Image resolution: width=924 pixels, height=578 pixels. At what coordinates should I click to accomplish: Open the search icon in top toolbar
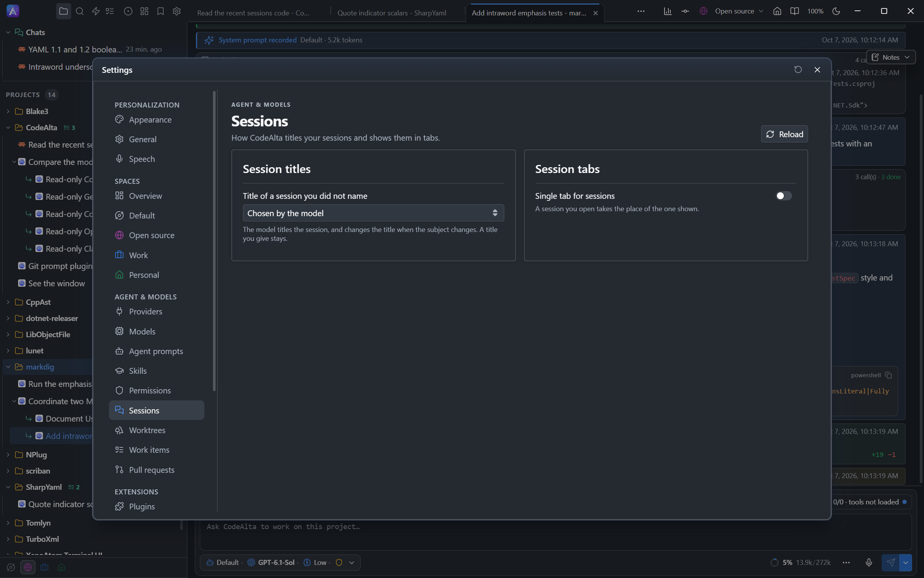[80, 11]
